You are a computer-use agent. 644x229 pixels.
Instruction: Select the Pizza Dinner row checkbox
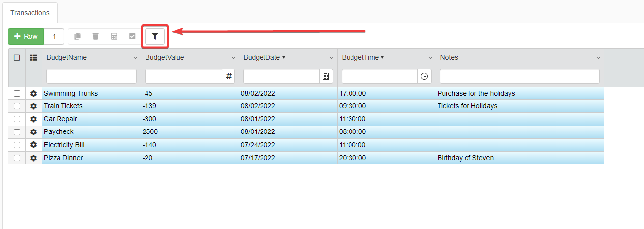pos(17,158)
